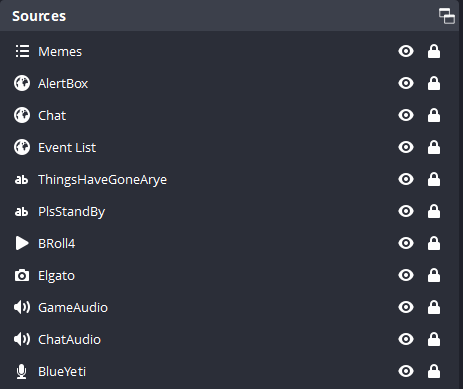The width and height of the screenshot is (463, 389).
Task: Click the PlsStandBy text source icon
Action: tap(21, 211)
